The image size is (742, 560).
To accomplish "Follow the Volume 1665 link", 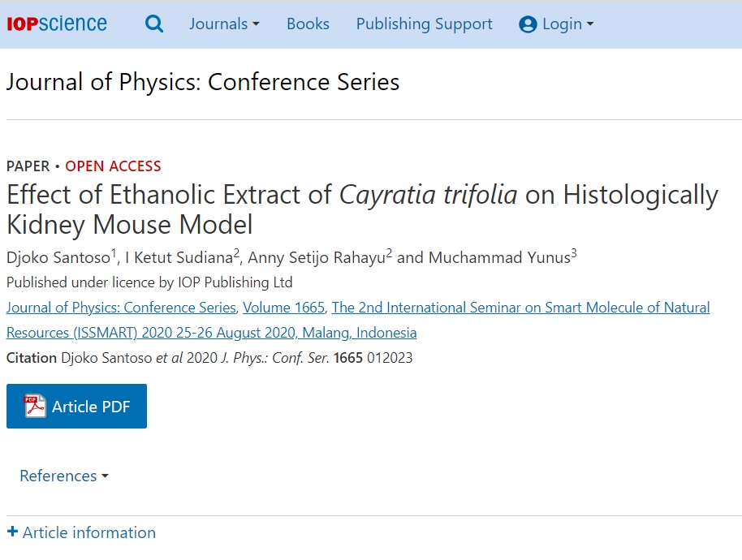I will pos(283,308).
